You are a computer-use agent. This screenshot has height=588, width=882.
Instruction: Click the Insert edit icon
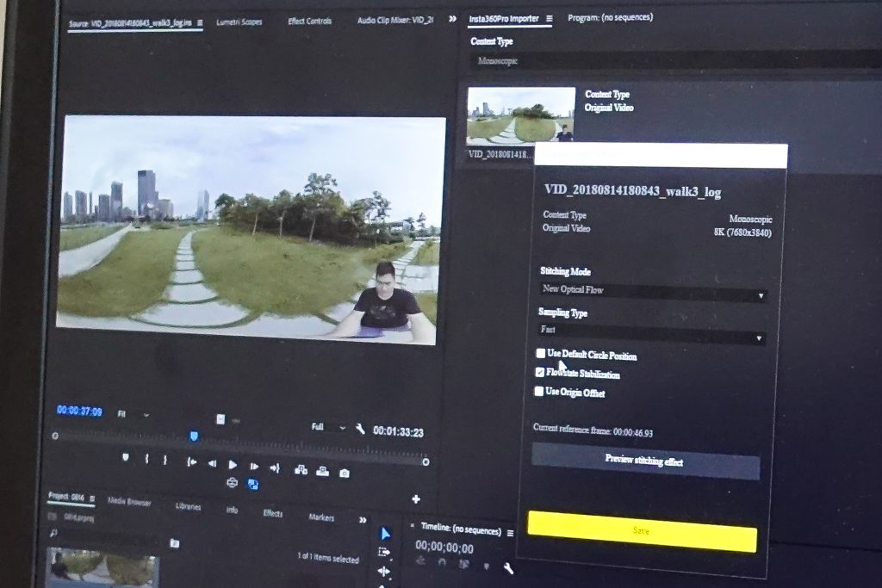coord(301,469)
